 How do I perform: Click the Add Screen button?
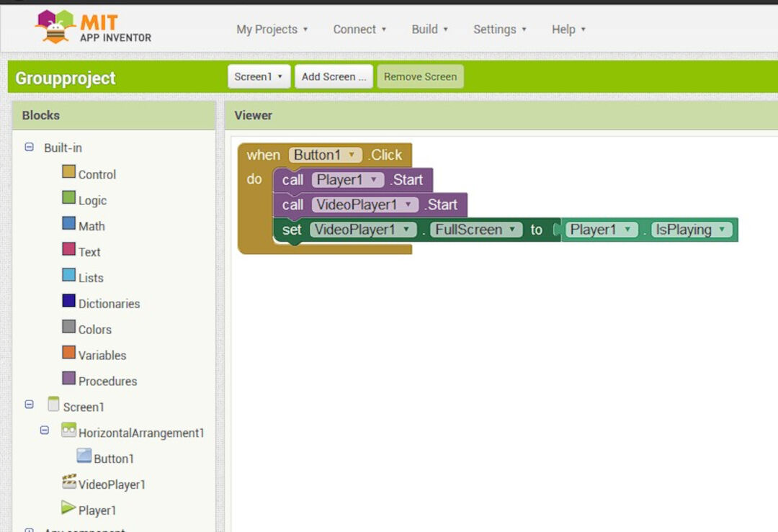tap(334, 77)
